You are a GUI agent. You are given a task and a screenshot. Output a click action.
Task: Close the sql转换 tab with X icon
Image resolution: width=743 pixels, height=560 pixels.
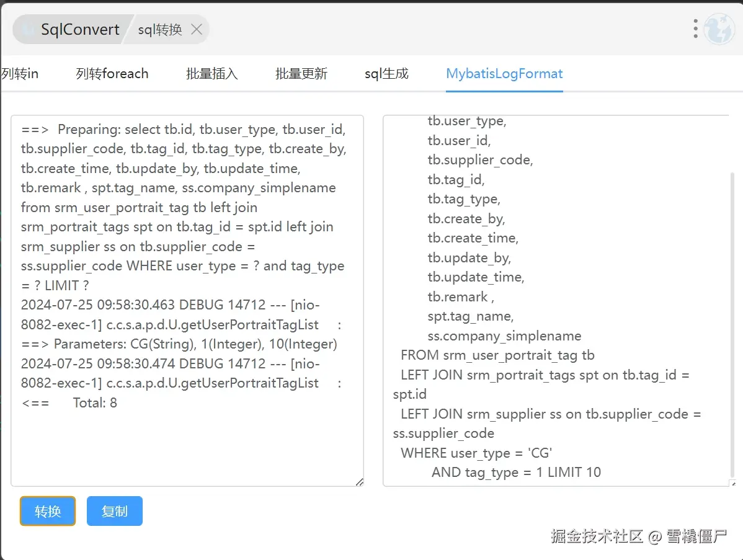[x=197, y=29]
